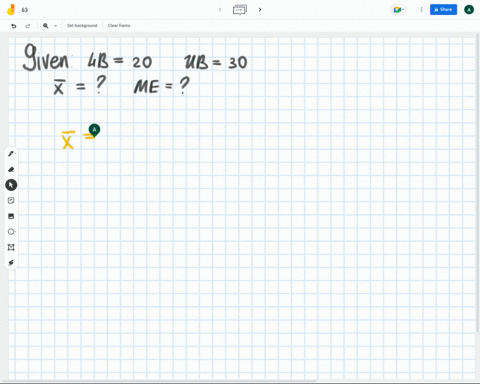Go to the previous frame
The image size is (480, 384).
(x=220, y=10)
